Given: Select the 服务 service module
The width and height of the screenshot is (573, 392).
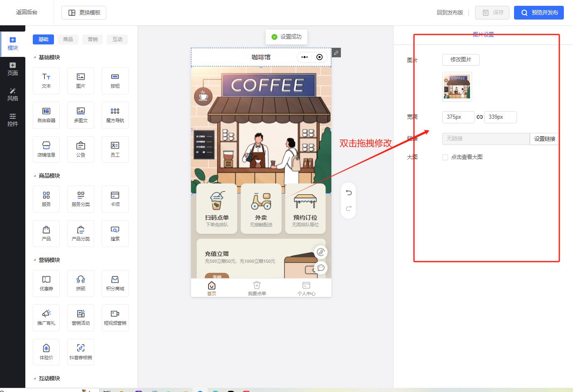Looking at the screenshot, I should [x=46, y=199].
